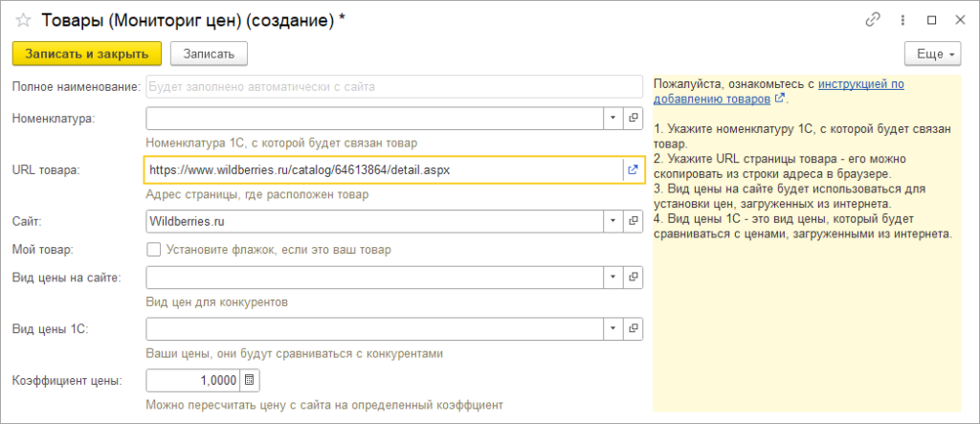This screenshot has width=980, height=424.
Task: Enable the Мой товар checkbox
Action: click(x=153, y=250)
